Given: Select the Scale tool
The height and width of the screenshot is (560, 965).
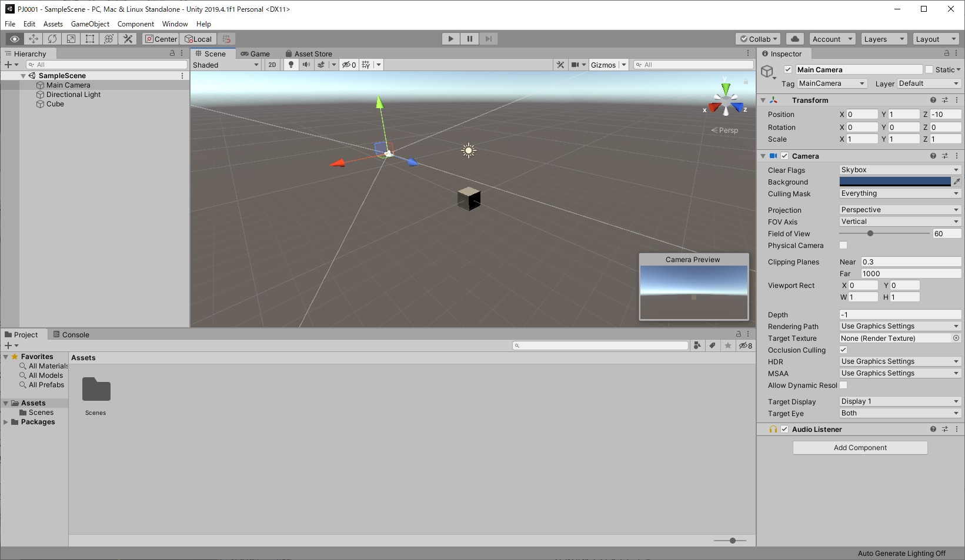Looking at the screenshot, I should [x=71, y=39].
